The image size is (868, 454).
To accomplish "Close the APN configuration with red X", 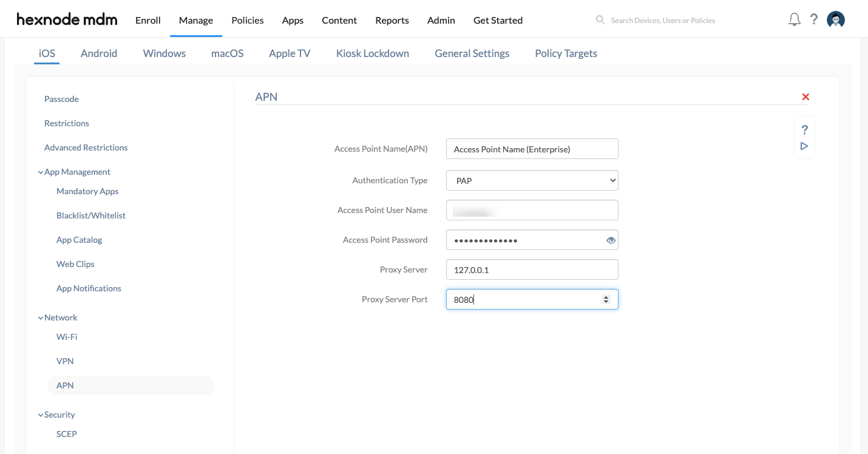I will coord(805,97).
